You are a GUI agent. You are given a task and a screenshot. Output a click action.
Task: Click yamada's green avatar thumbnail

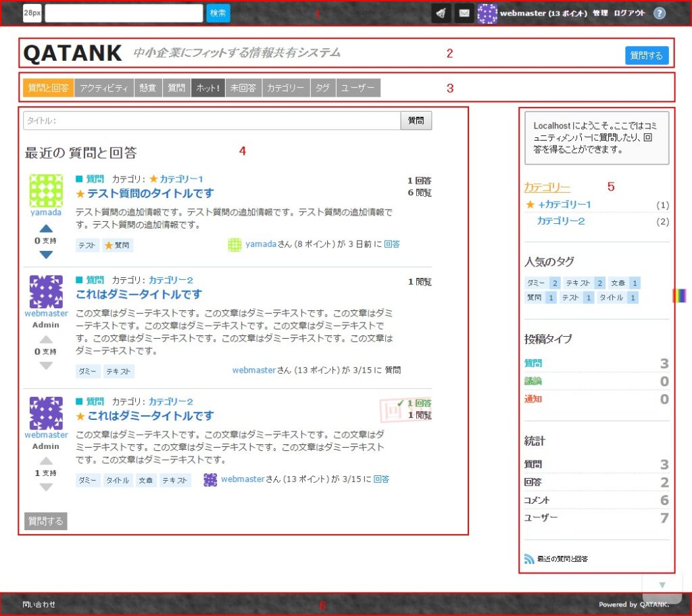[46, 190]
